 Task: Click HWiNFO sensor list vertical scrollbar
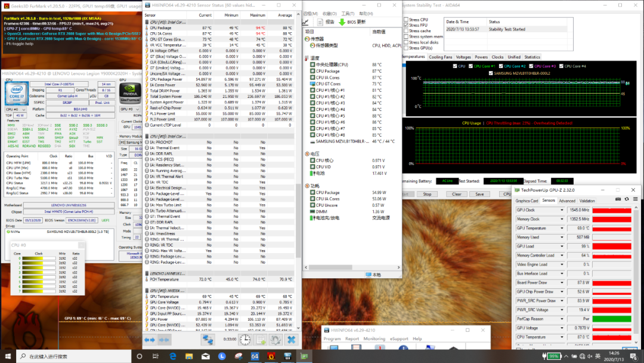(298, 171)
